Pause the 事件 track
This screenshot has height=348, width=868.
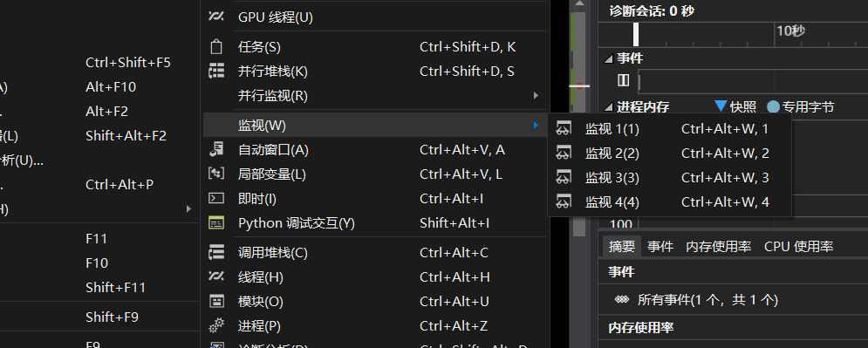click(x=624, y=81)
